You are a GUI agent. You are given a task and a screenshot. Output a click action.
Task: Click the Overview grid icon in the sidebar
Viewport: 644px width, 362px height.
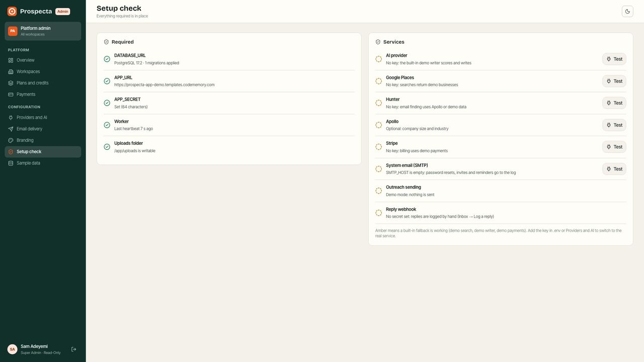tap(11, 60)
